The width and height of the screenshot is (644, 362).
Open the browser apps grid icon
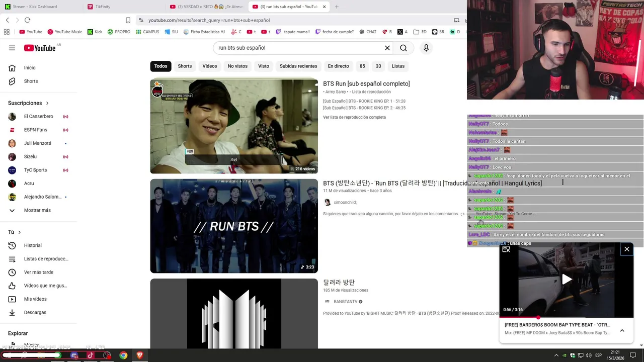pos(7,32)
